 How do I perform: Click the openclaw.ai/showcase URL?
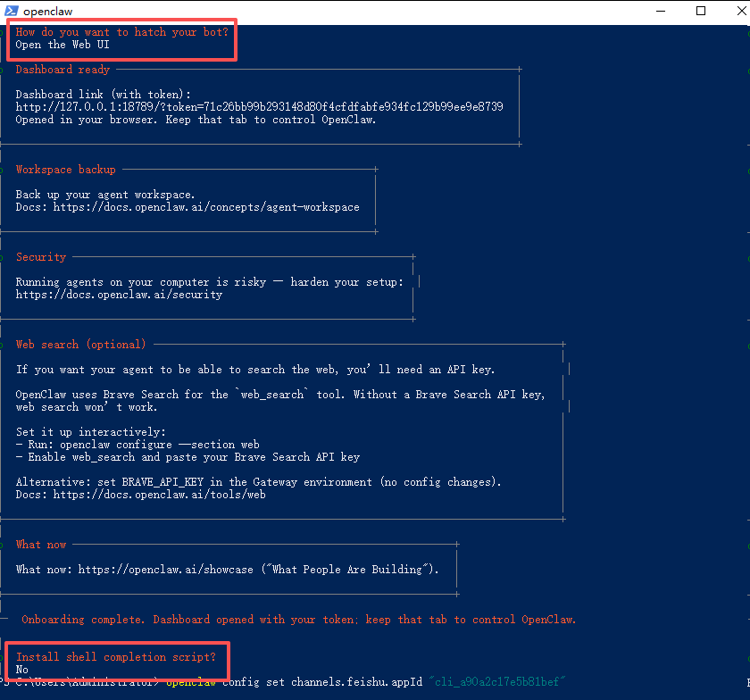point(165,570)
